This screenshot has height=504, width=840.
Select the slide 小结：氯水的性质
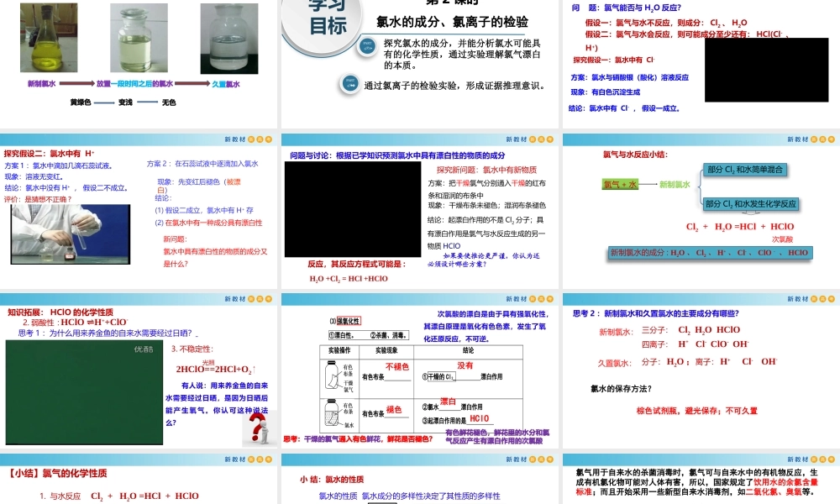click(419, 479)
